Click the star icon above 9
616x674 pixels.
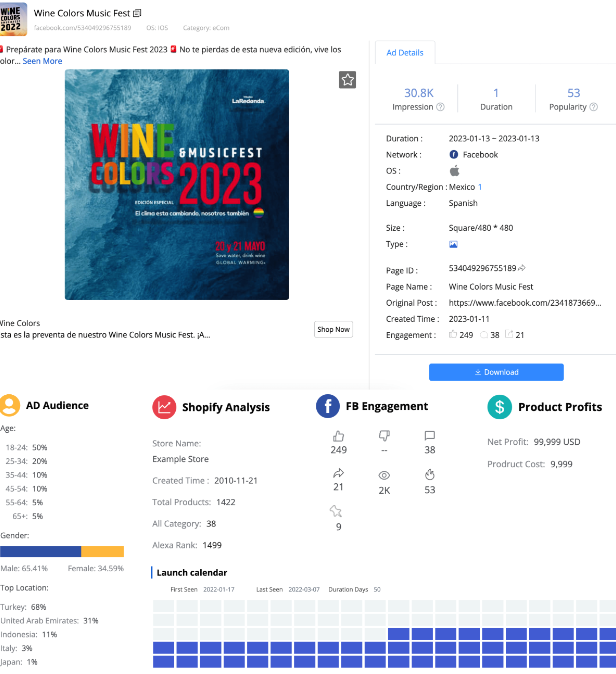click(336, 511)
